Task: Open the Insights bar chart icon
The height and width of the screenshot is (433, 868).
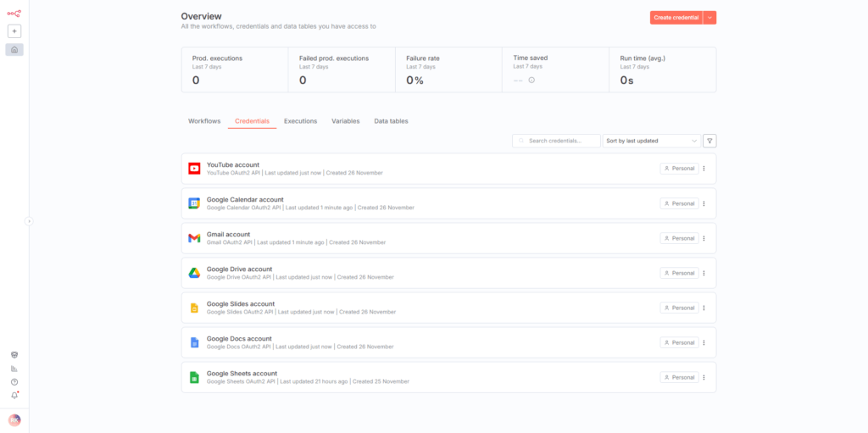Action: pos(14,369)
